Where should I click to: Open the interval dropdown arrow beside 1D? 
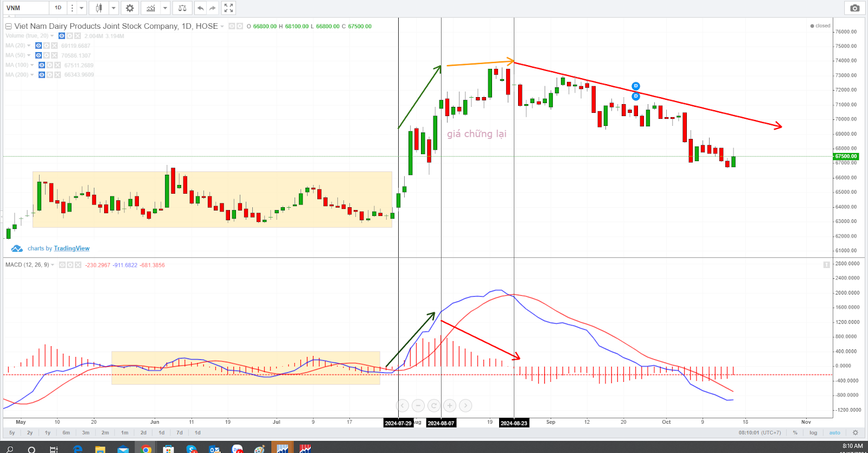tap(81, 8)
